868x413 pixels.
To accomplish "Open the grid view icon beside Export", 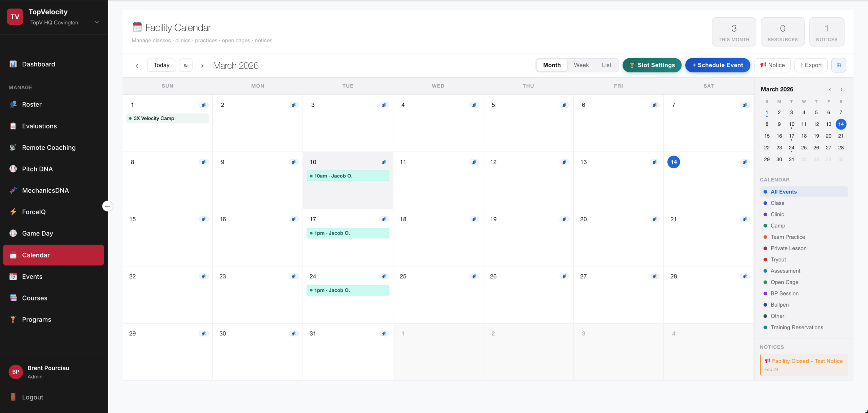I will tap(839, 65).
